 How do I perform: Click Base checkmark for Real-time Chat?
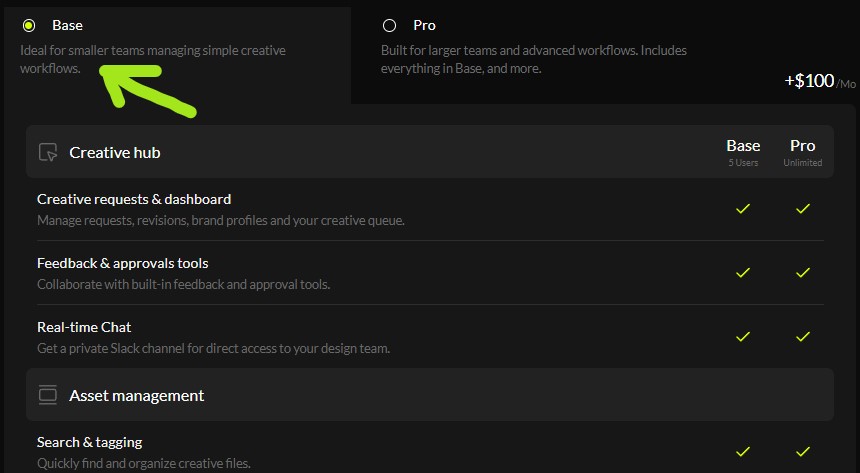(743, 337)
